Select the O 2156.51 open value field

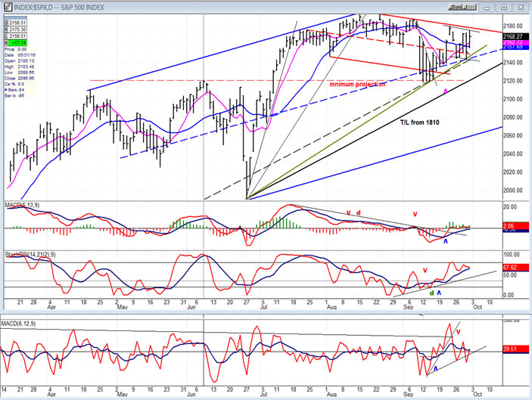click(15, 23)
